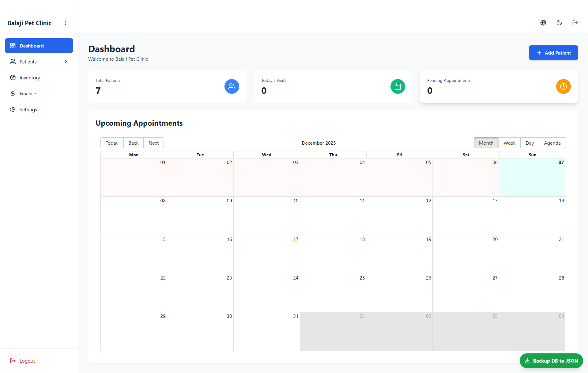Toggle dark mode with moon icon
This screenshot has height=373, width=588.
coord(559,23)
